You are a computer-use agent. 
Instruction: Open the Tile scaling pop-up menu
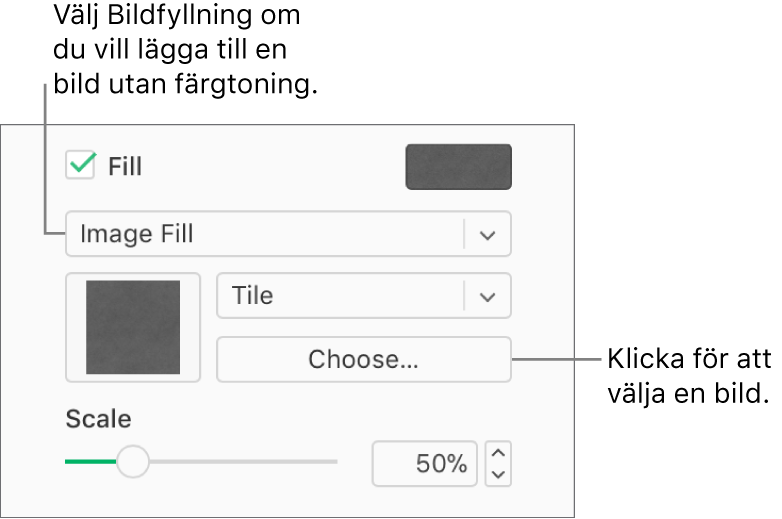(x=340, y=296)
